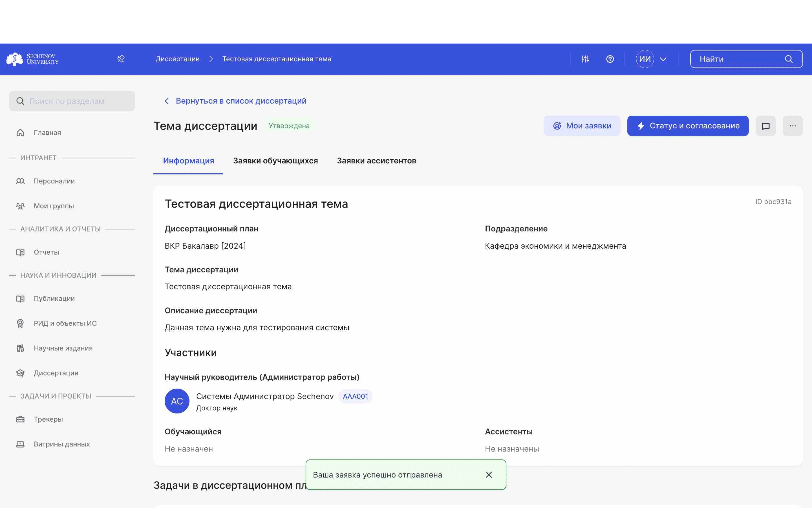Focus the Найти search field
The image size is (812, 508).
[x=746, y=59]
